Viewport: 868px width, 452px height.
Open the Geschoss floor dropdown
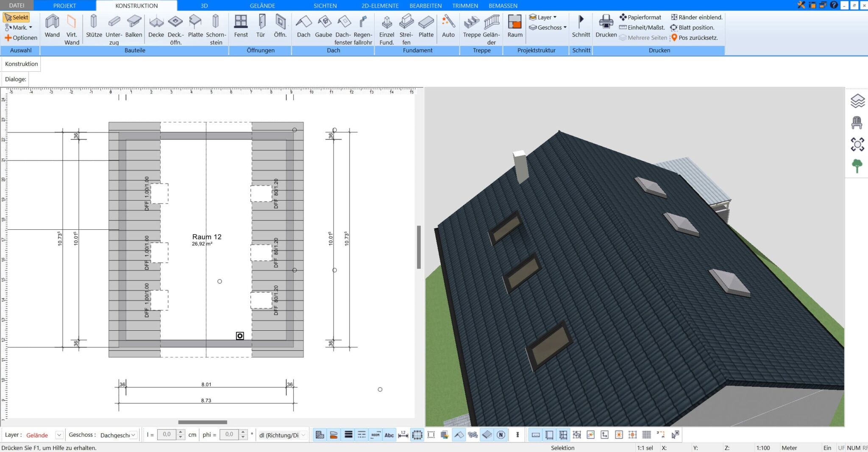(x=133, y=435)
